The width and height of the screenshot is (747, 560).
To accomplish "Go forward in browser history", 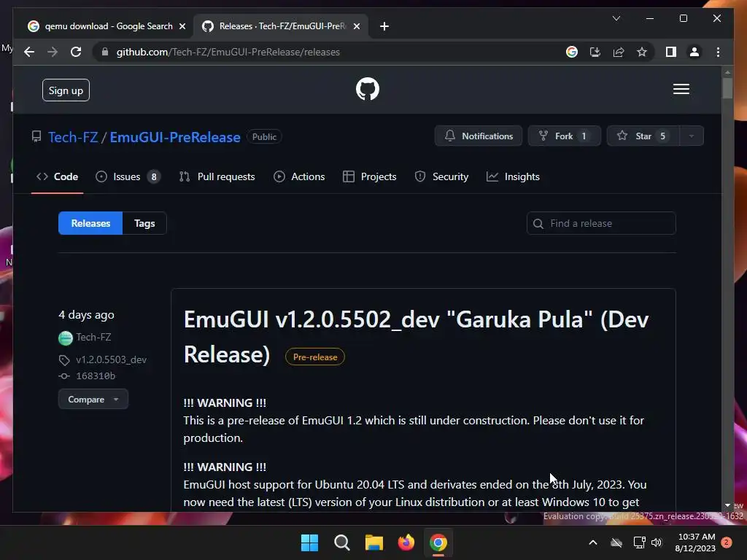I will pyautogui.click(x=53, y=52).
